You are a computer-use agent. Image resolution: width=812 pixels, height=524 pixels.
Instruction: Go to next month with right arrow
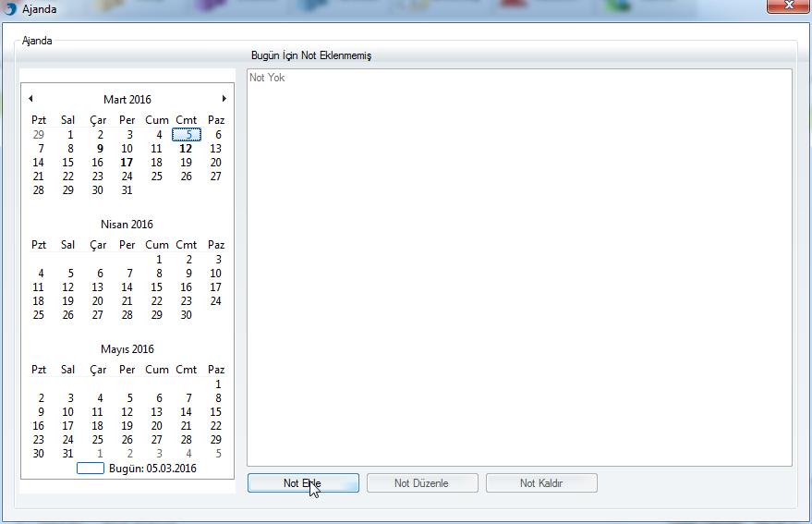pyautogui.click(x=224, y=99)
